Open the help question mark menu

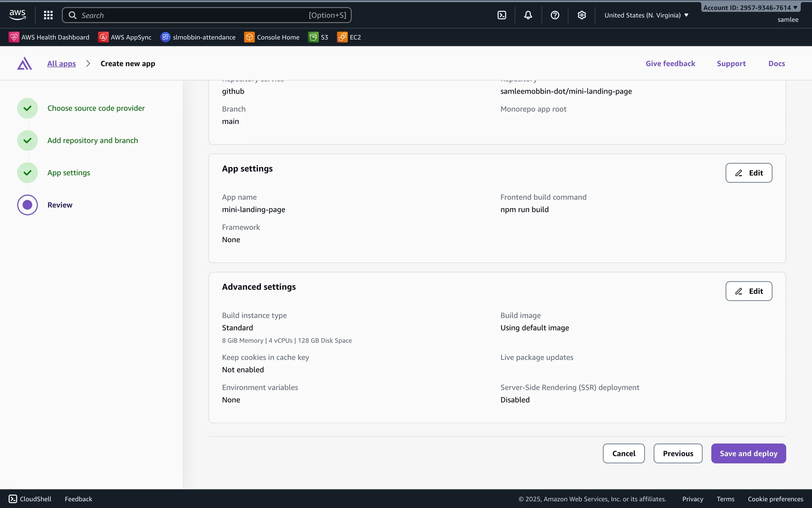pos(555,15)
